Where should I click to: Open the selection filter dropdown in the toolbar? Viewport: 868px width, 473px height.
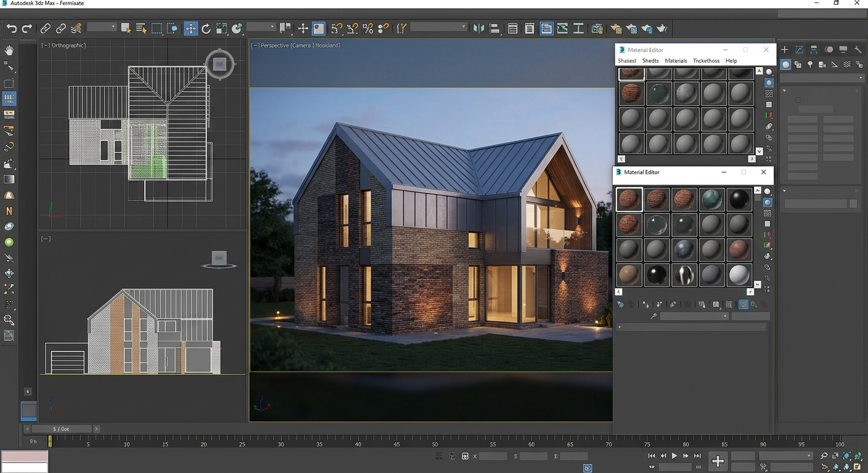[102, 27]
